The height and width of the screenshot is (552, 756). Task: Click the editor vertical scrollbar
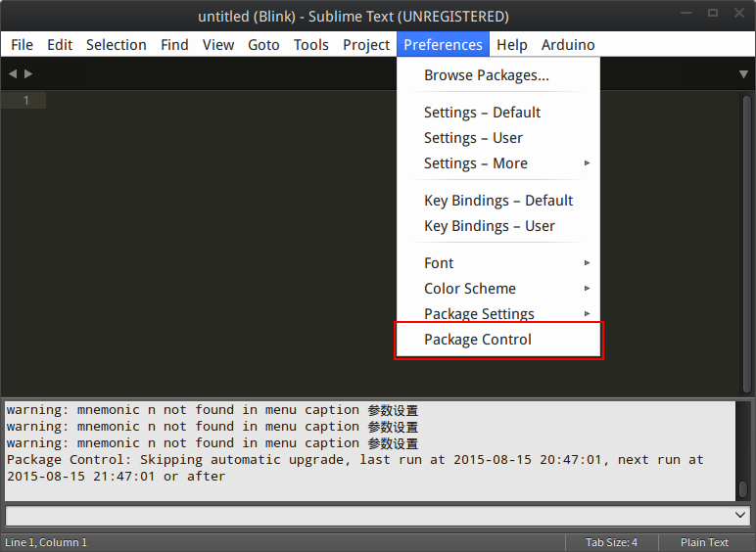pyautogui.click(x=747, y=244)
